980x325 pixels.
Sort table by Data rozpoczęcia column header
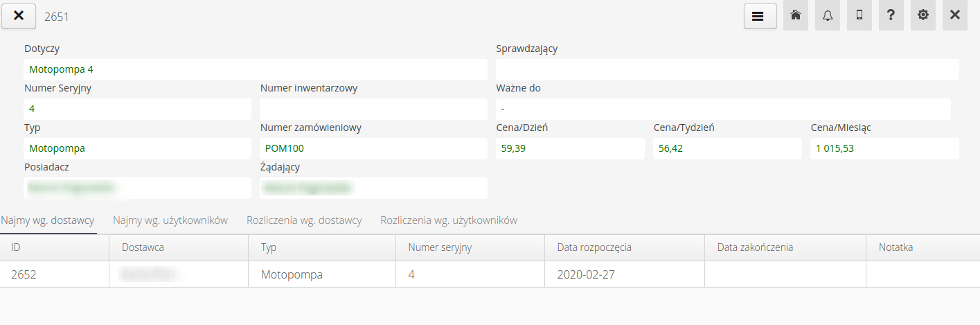pyautogui.click(x=594, y=247)
